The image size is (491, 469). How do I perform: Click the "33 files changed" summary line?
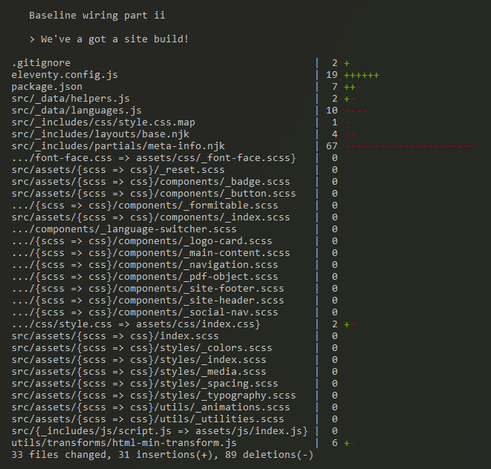tap(163, 455)
